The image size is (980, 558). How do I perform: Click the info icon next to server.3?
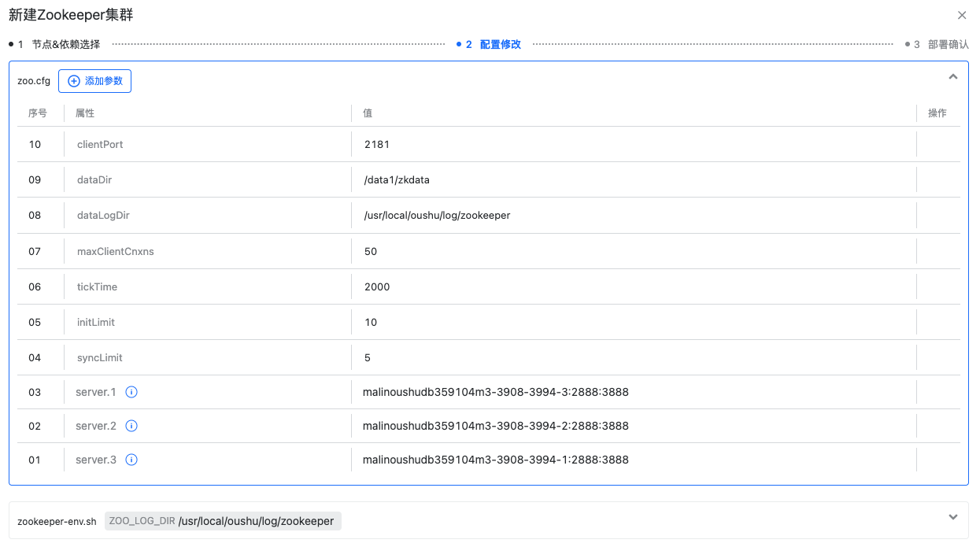pos(131,460)
